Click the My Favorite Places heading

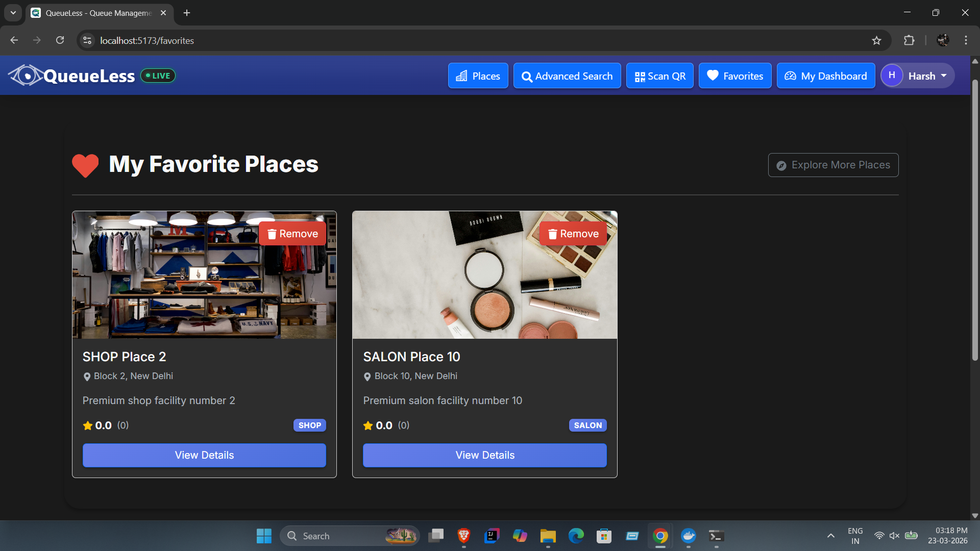click(213, 164)
